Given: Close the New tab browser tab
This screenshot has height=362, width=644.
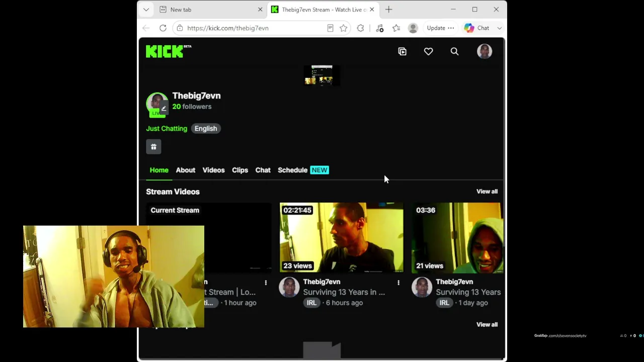Looking at the screenshot, I should (260, 10).
